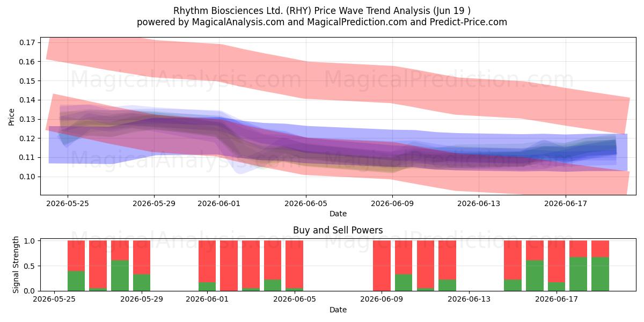644x322 pixels.
Task: Click the 'Buy and Sell Powers' subplot title
Action: pyautogui.click(x=338, y=230)
